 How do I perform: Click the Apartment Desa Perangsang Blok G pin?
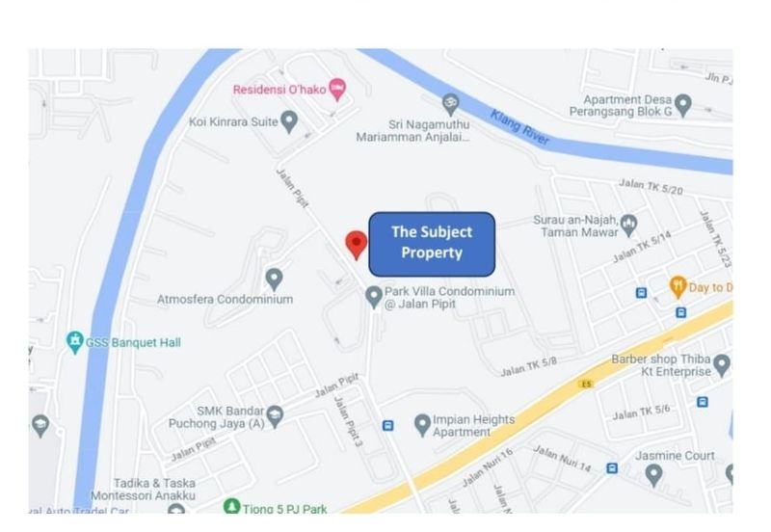(x=683, y=106)
